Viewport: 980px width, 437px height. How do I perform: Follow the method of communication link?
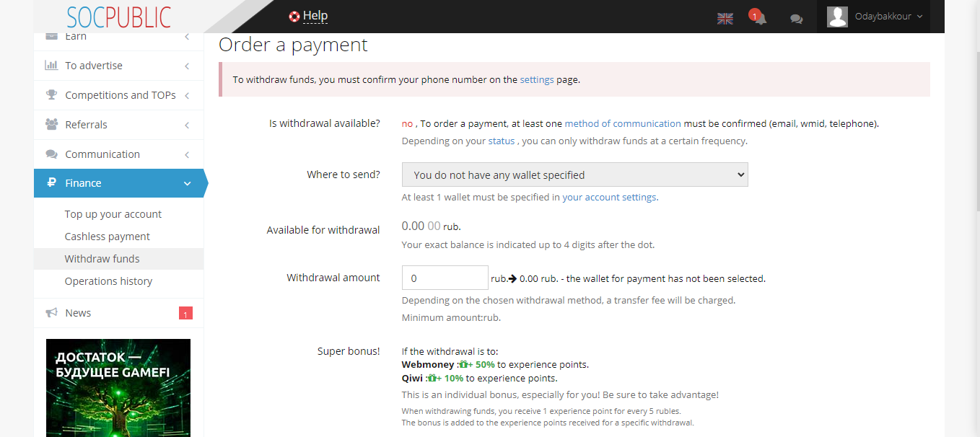click(x=622, y=123)
